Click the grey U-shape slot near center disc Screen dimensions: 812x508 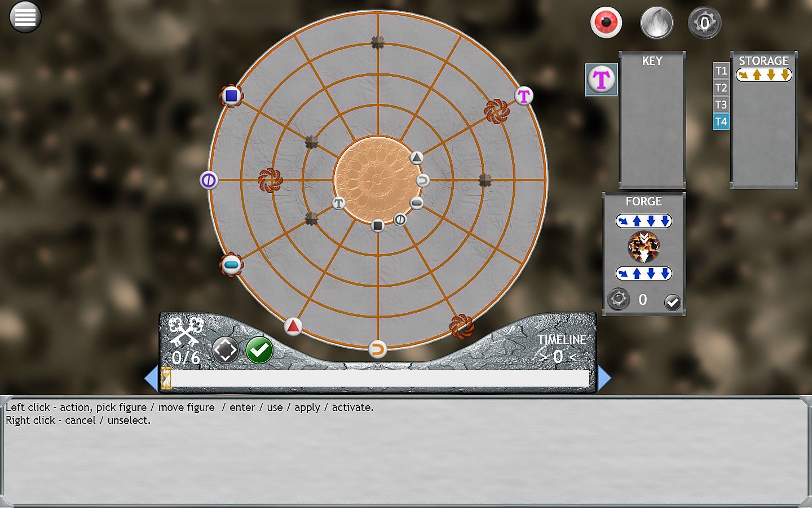pos(422,181)
